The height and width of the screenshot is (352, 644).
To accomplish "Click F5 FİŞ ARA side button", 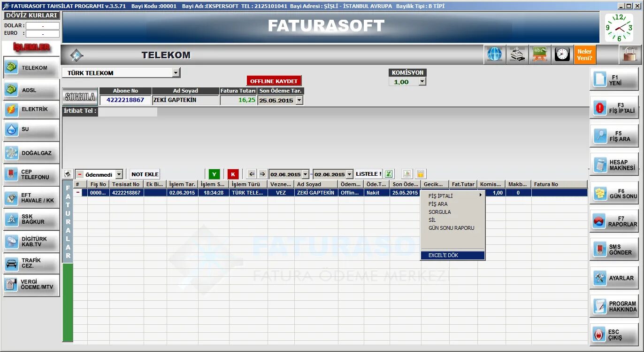I will point(614,136).
